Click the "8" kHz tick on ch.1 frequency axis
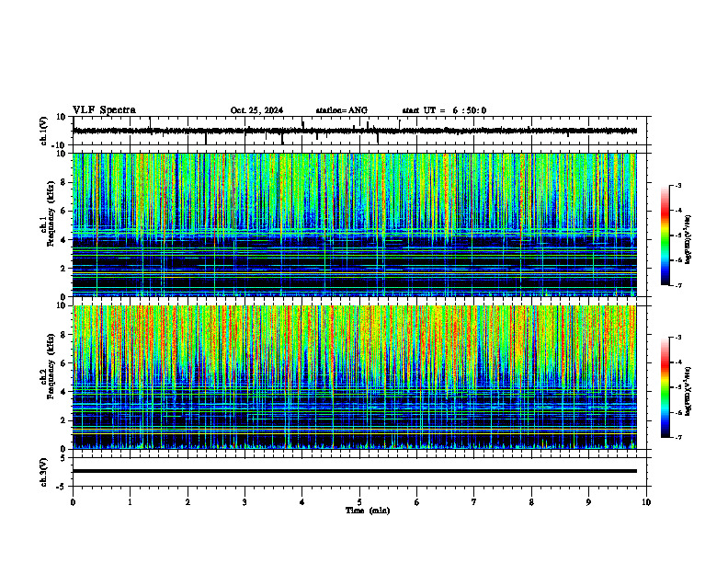Screen dimensions: 728x563 [x=64, y=182]
